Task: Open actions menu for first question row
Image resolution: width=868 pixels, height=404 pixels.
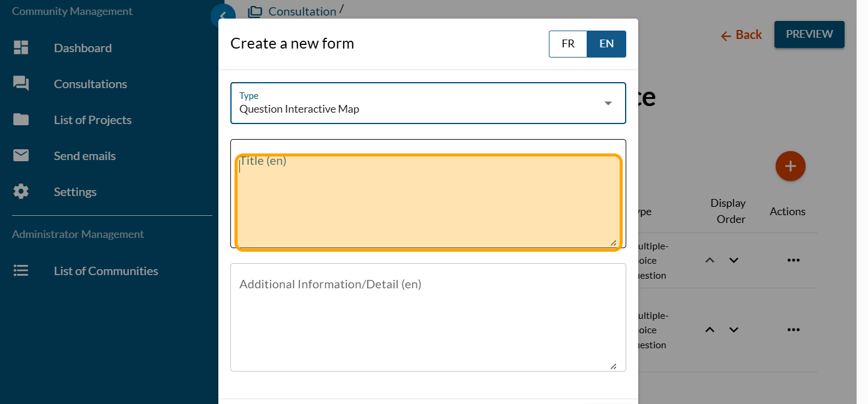Action: coord(793,260)
